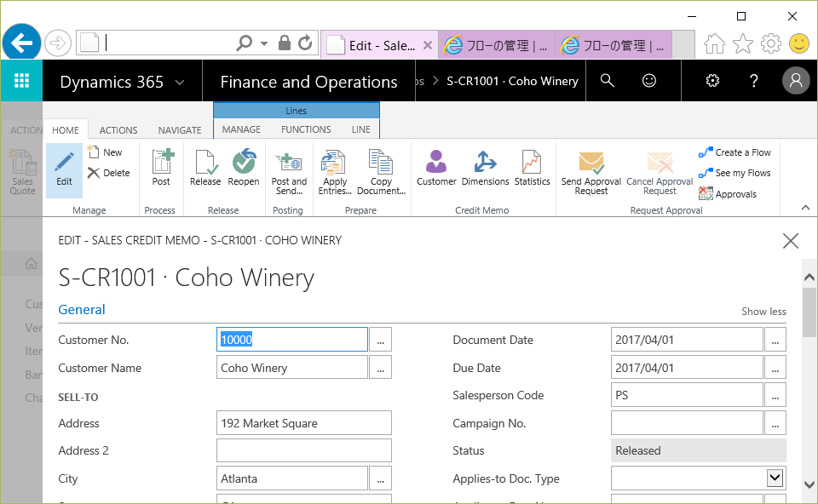This screenshot has height=504, width=818.
Task: Switch to the Edit - Sale... browser tab
Action: tap(380, 45)
